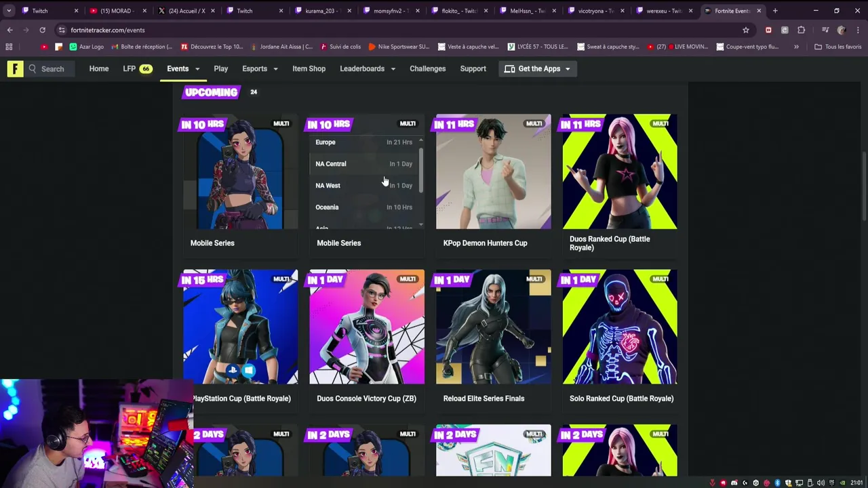This screenshot has height=488, width=868.
Task: Close the MORAD YouTube tab
Action: [x=144, y=11]
